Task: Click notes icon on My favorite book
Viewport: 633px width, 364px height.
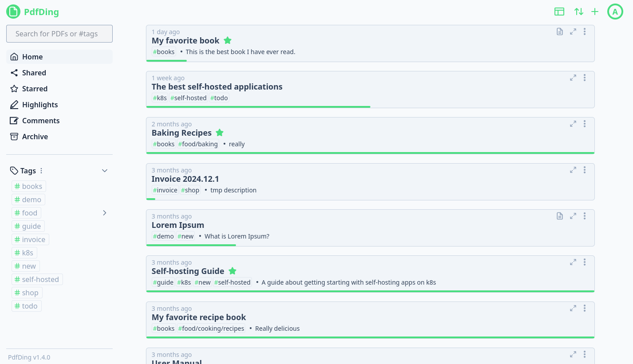Action: pos(560,31)
